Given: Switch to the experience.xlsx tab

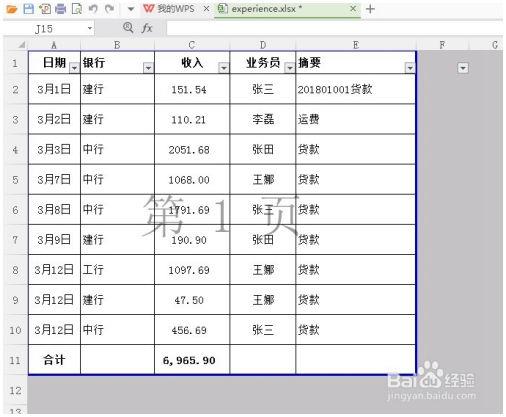Looking at the screenshot, I should pyautogui.click(x=260, y=9).
